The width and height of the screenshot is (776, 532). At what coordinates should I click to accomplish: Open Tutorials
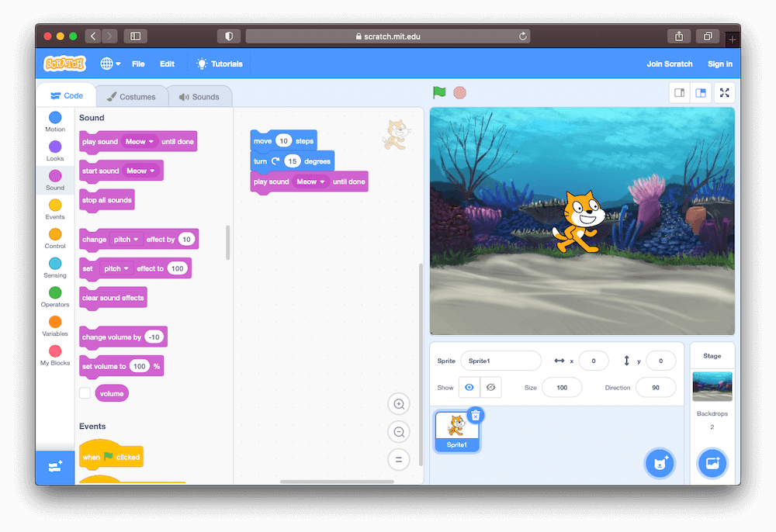[220, 64]
